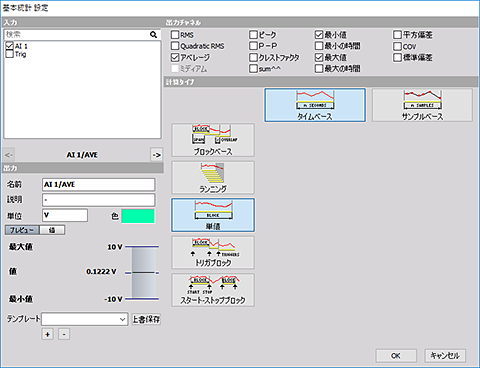Screen dimensions: 480x368
Task: Uncheck the アベレージ checkbox
Action: pyautogui.click(x=175, y=57)
